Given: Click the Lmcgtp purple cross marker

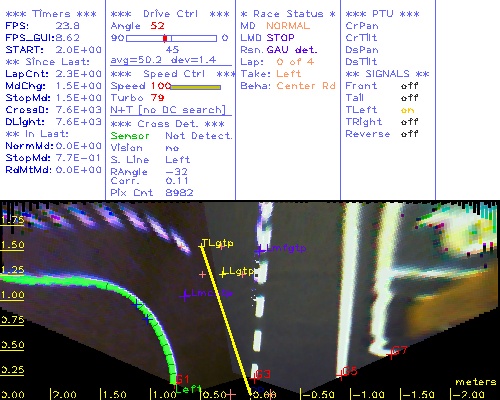Looking at the screenshot, I should click(206, 294).
